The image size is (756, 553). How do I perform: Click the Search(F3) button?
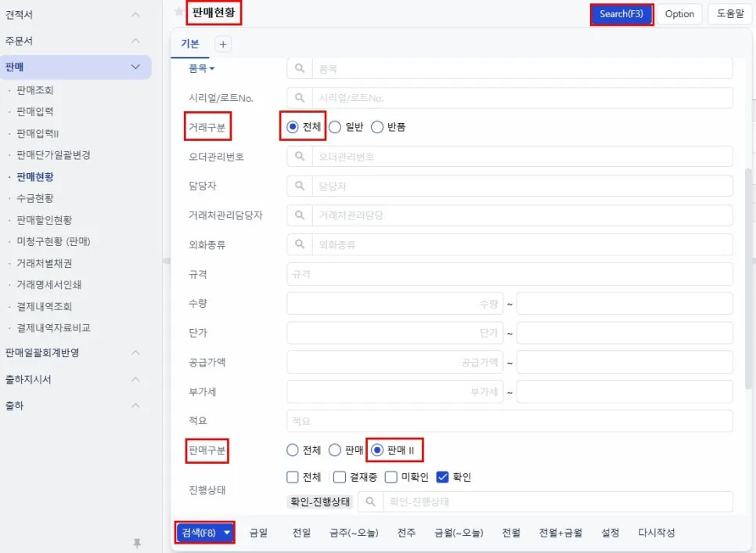[x=621, y=14]
